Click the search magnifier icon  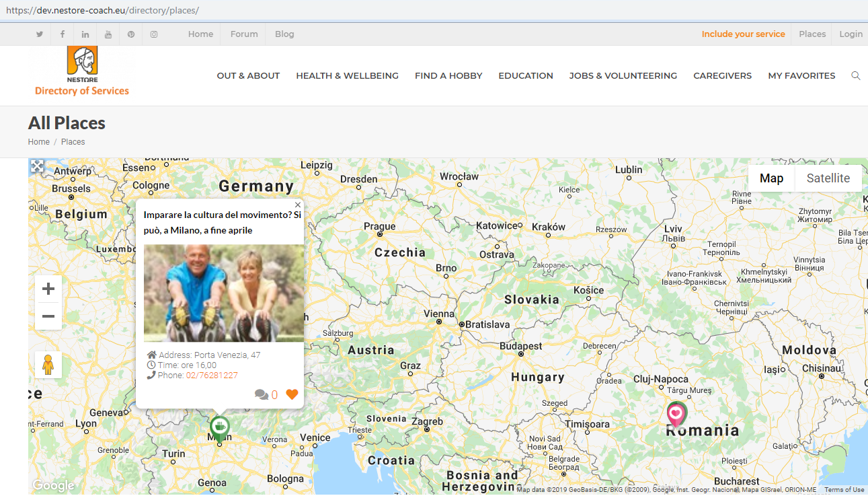pos(856,76)
